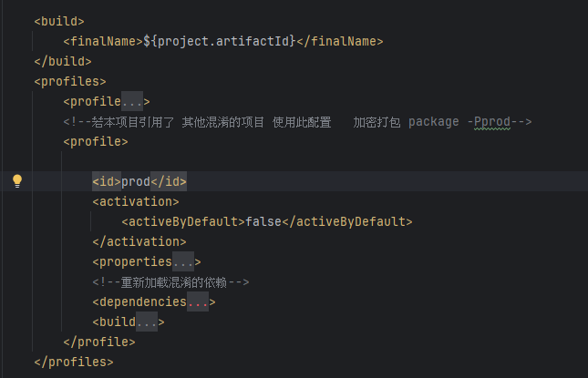Click the closing profiles tag
Screen dimensions: 588x378
[x=74, y=362]
